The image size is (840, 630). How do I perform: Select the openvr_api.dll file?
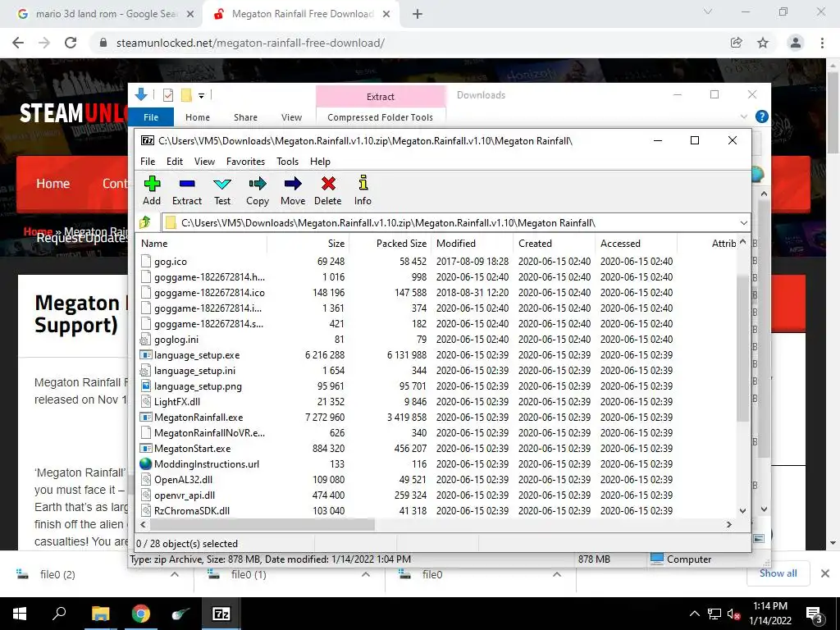tap(185, 495)
